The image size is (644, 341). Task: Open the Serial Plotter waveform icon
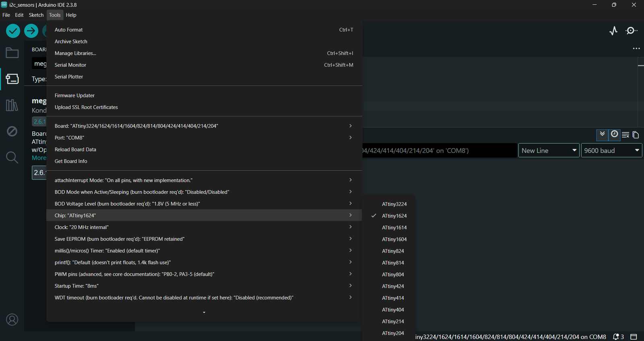[613, 31]
